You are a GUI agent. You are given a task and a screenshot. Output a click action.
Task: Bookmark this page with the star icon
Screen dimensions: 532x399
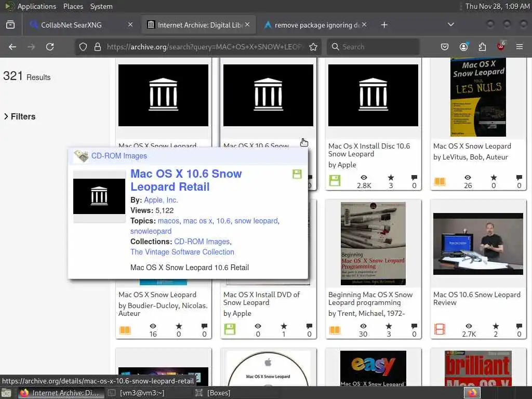[x=313, y=47]
